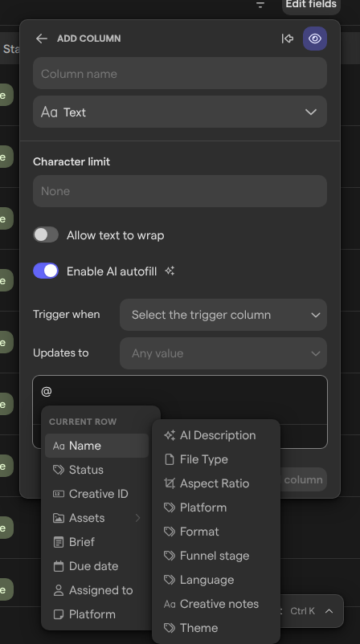Click the AI sparkle icon beside autofill
This screenshot has height=644, width=360.
click(x=170, y=271)
